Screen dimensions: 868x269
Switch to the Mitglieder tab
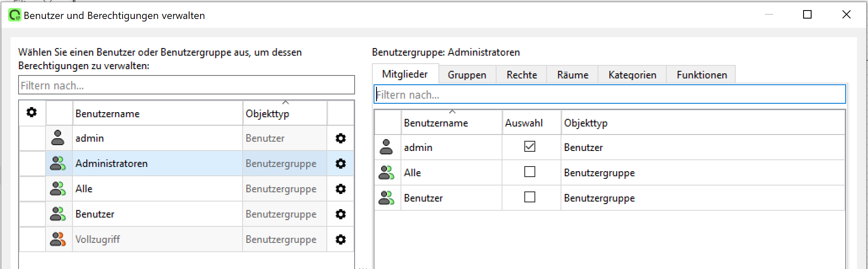coord(405,74)
